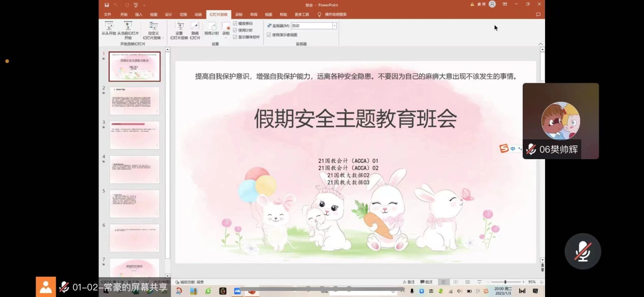Switch to slide sorter view icon
The image size is (644, 297).
point(455,282)
